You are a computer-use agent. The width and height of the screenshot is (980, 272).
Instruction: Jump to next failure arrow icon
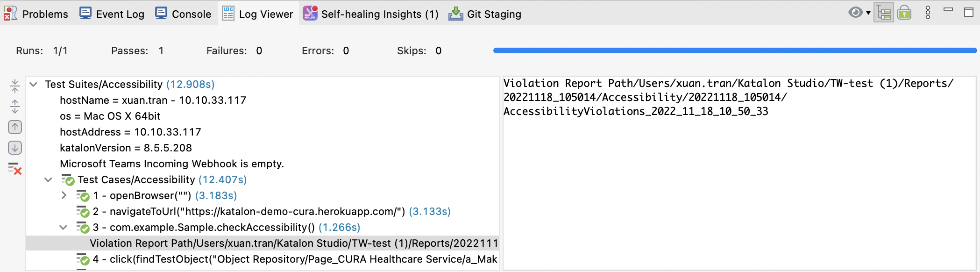[x=15, y=148]
